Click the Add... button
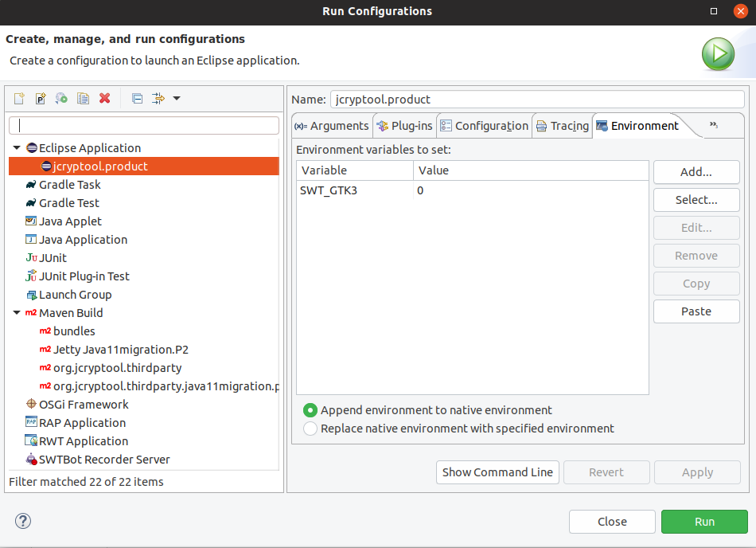 pyautogui.click(x=696, y=172)
